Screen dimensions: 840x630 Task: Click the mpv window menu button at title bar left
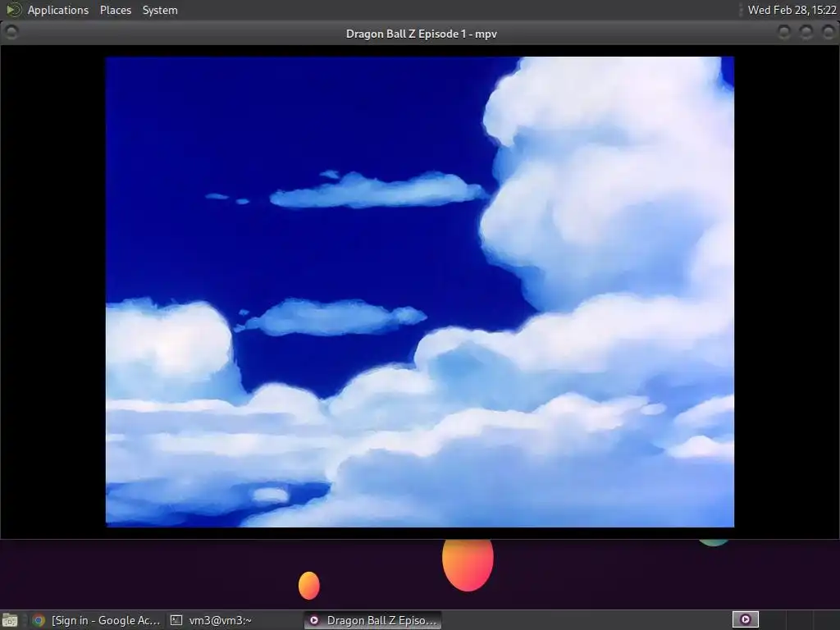(11, 33)
